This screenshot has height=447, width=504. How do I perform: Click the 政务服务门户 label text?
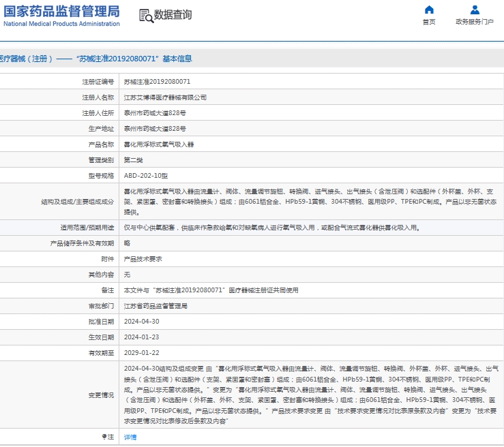tap(475, 22)
